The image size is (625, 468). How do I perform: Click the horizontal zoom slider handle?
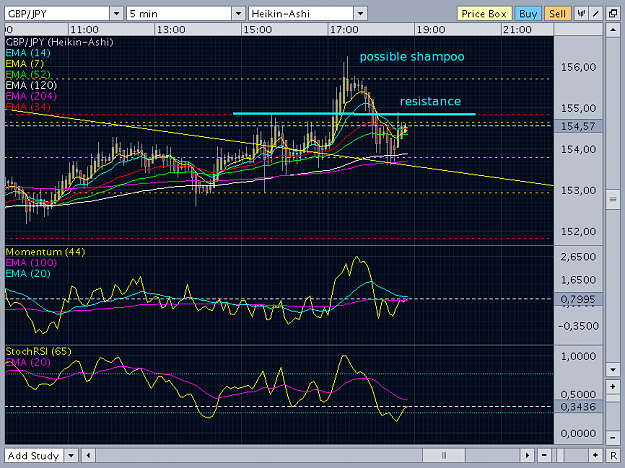[x=560, y=455]
